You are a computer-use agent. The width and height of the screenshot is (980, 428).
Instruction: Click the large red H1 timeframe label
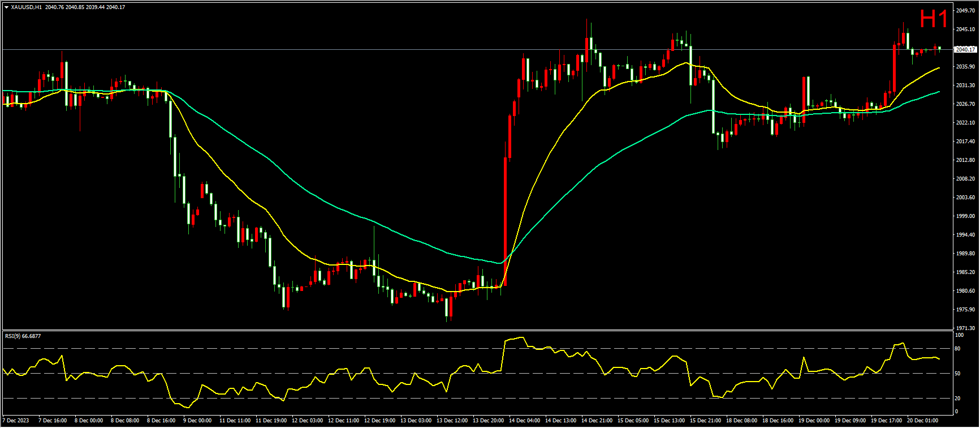pos(934,19)
